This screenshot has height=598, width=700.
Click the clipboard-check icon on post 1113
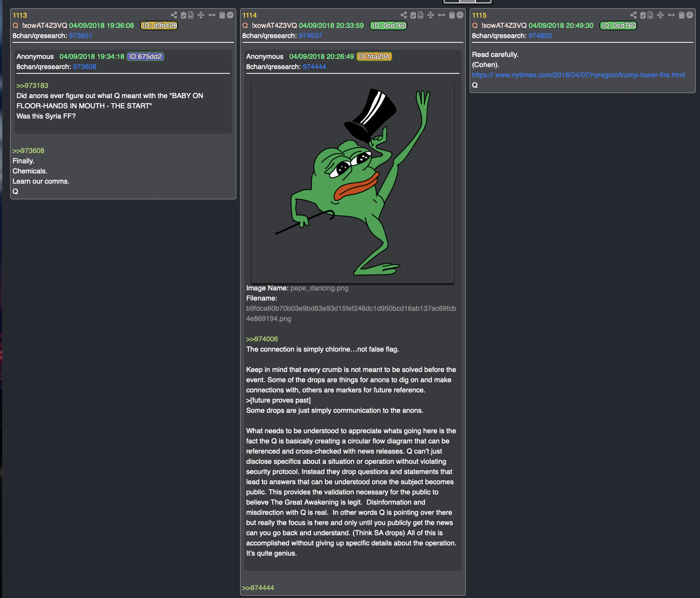(x=183, y=15)
